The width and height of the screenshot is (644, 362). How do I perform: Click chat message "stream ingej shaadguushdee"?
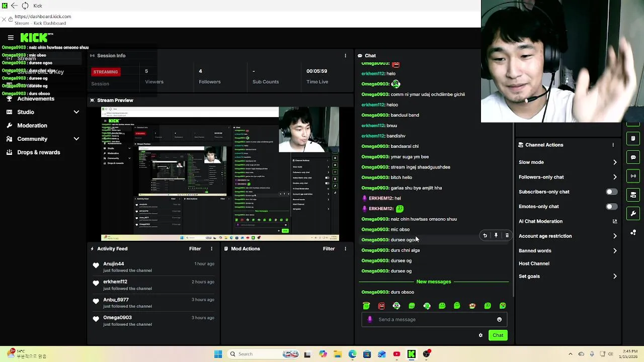420,167
